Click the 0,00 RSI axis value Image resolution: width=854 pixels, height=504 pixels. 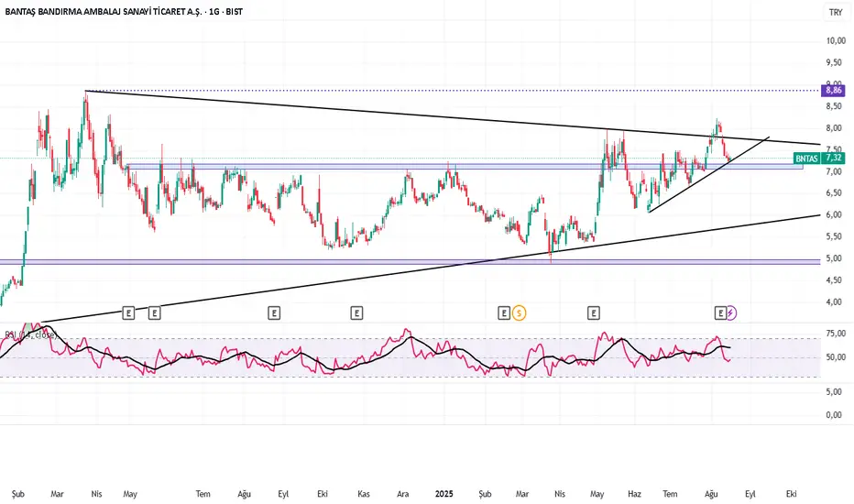[x=833, y=415]
